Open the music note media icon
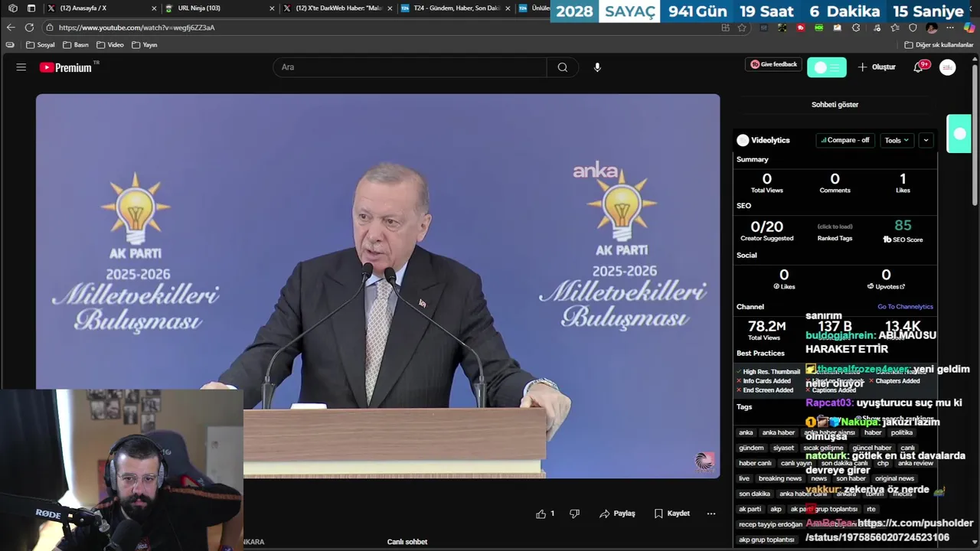Screen dimensions: 980x551 coord(877,28)
